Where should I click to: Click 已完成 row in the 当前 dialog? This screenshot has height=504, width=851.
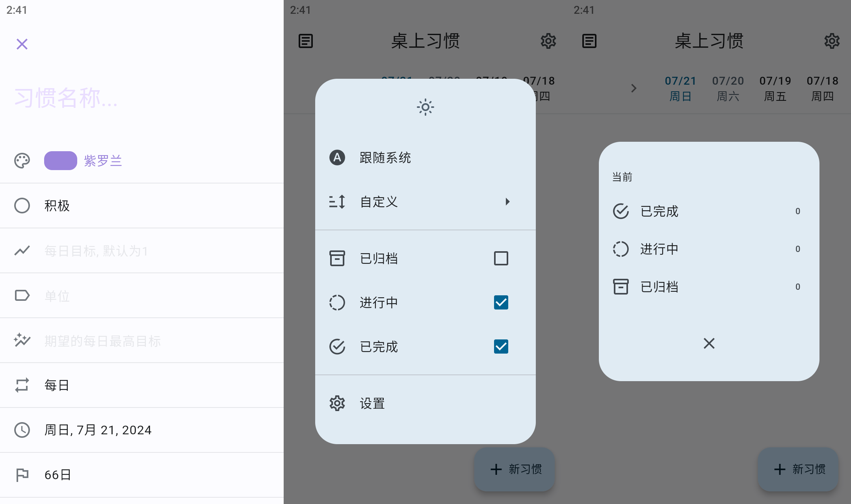709,211
